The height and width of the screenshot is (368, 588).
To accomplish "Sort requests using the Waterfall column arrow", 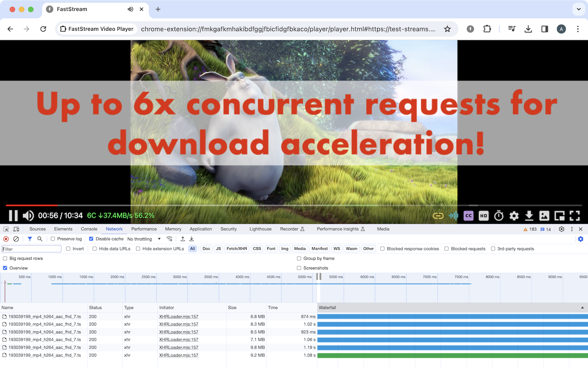I will [x=582, y=307].
